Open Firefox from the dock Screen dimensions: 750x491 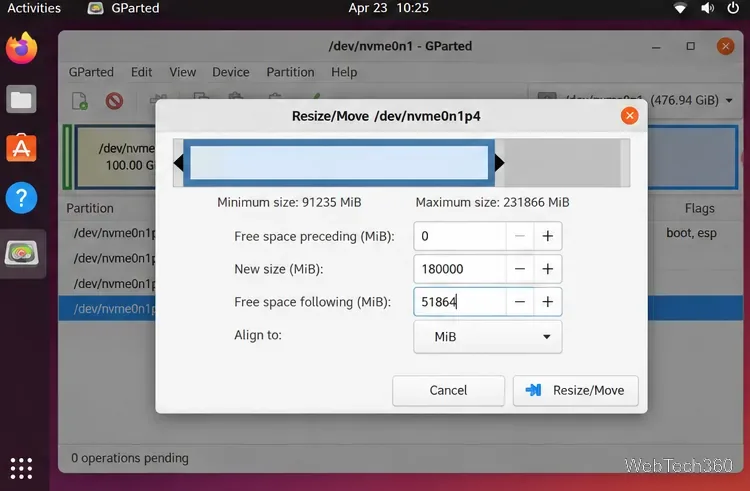(22, 48)
